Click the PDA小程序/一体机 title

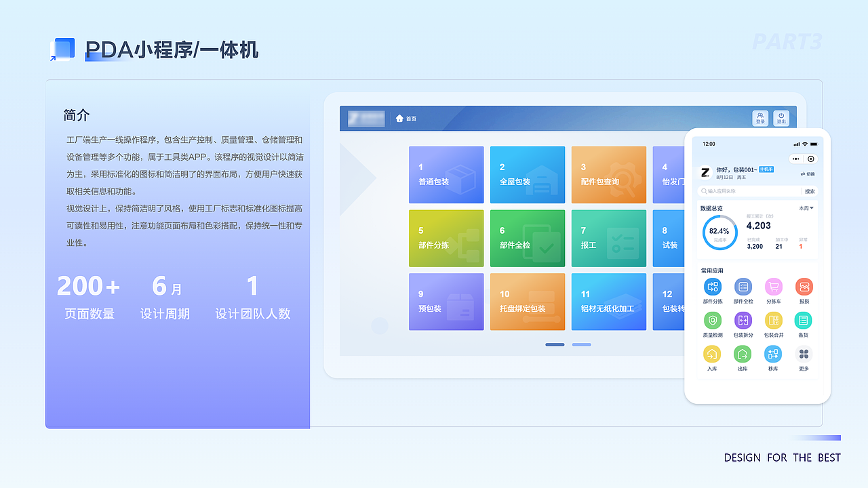[x=172, y=49]
